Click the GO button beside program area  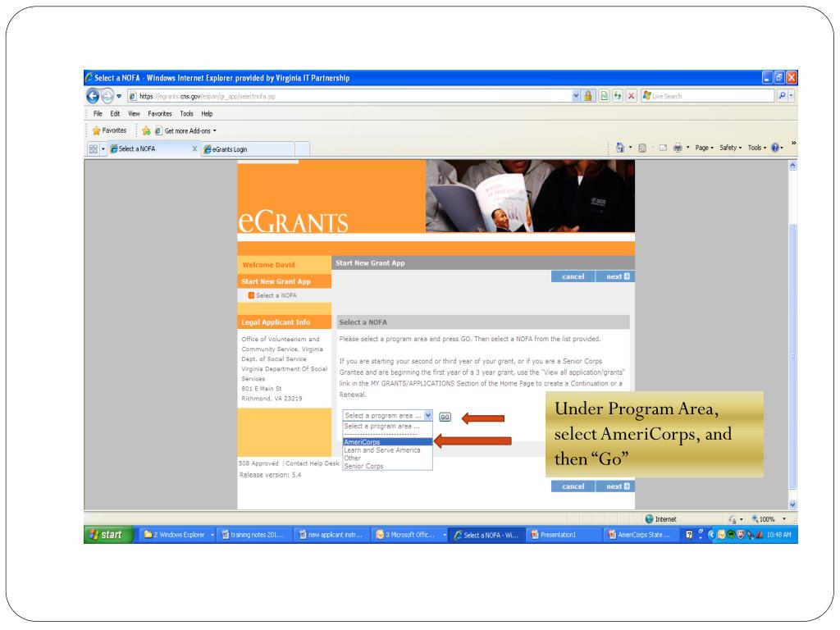pos(445,417)
